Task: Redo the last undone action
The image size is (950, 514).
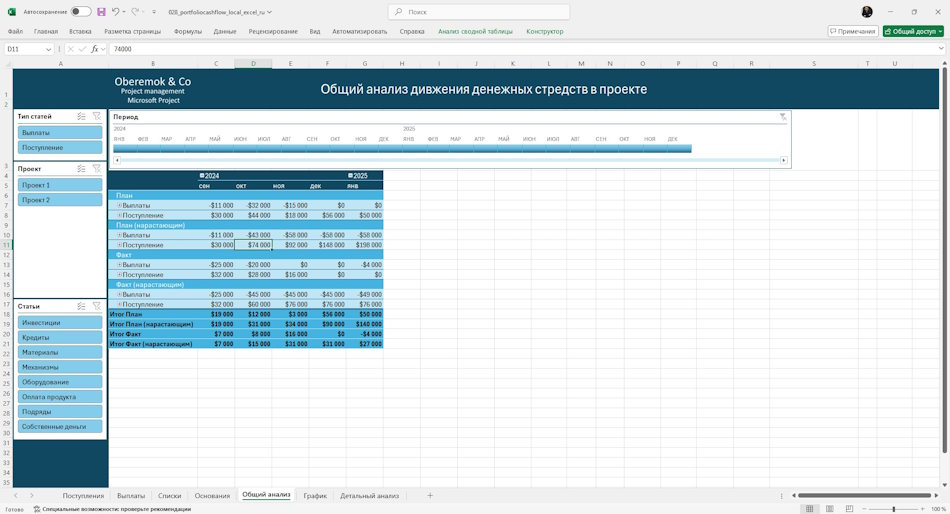Action: point(135,12)
